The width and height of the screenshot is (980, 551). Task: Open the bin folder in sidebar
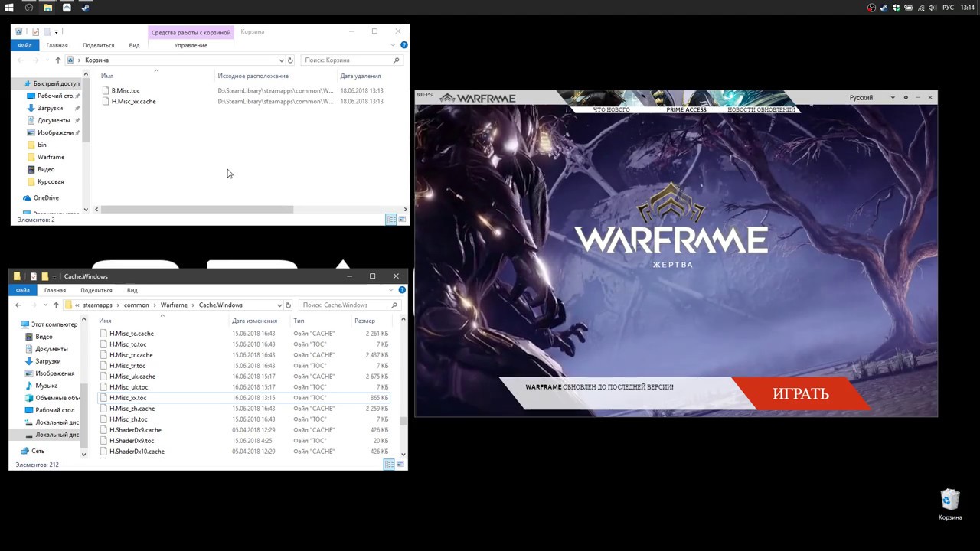[41, 145]
